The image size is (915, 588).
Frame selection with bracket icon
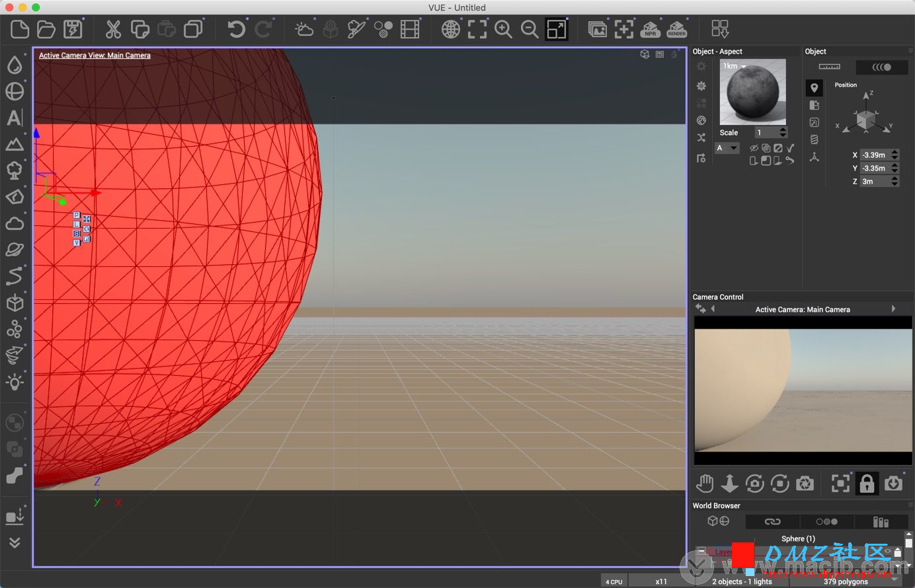(477, 29)
